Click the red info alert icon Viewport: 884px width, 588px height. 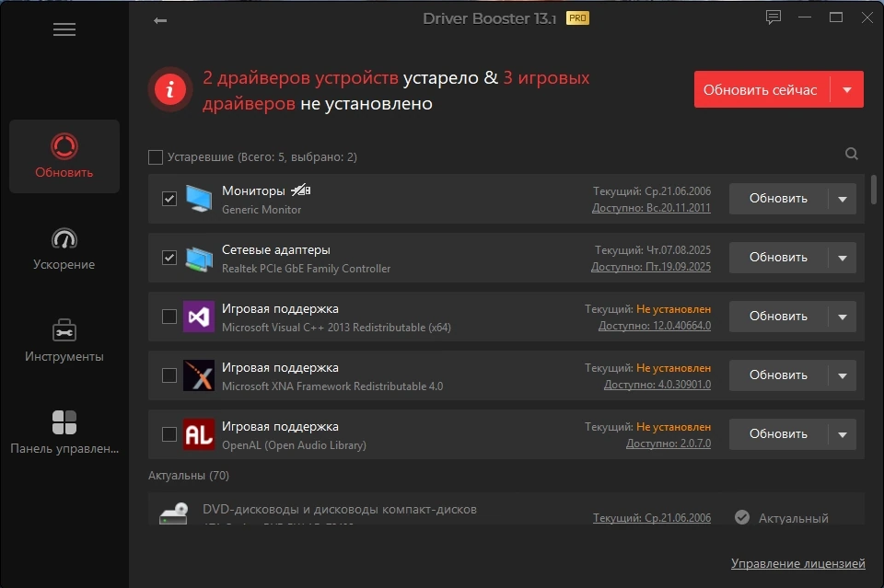click(x=170, y=89)
